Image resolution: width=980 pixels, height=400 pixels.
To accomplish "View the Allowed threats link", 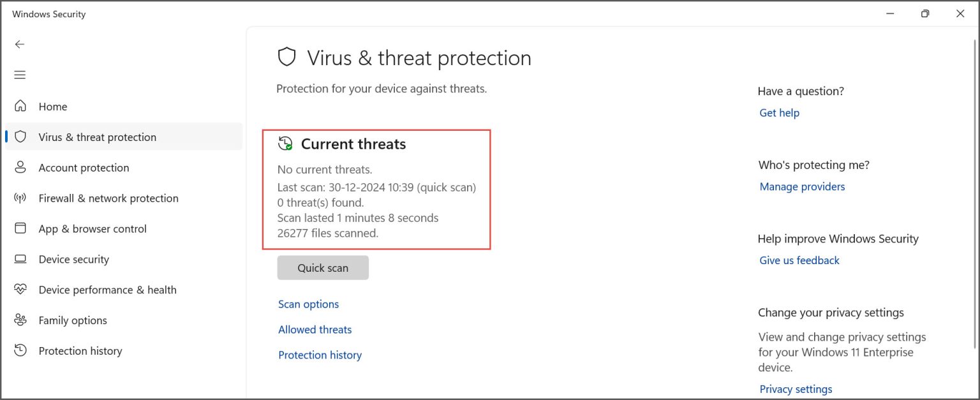I will click(x=315, y=330).
